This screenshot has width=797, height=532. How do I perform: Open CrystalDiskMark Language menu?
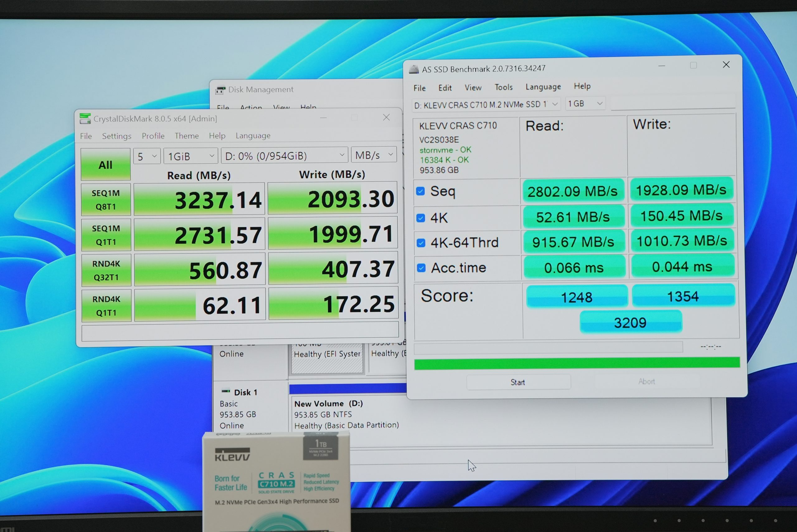click(253, 136)
